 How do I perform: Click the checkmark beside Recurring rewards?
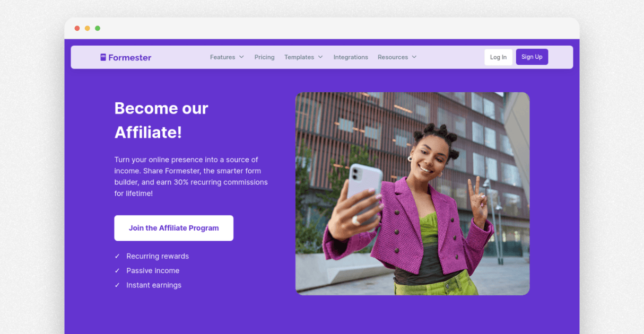[x=117, y=256]
